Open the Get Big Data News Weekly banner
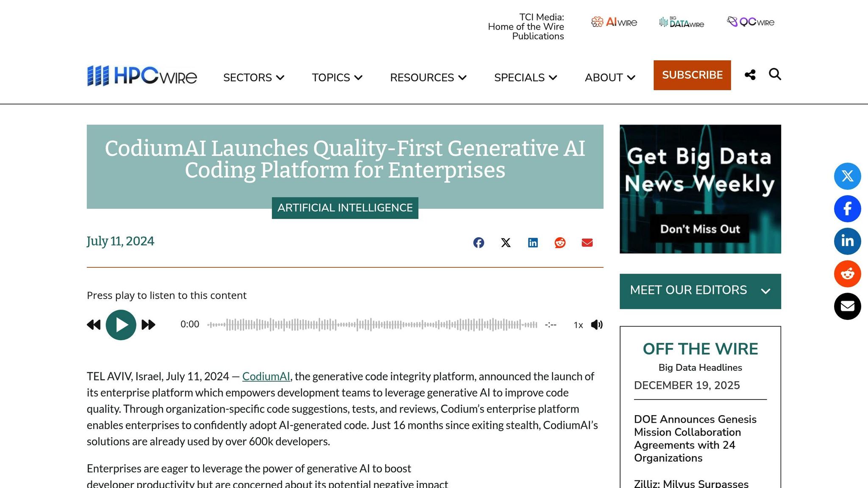The width and height of the screenshot is (868, 488). pyautogui.click(x=700, y=189)
